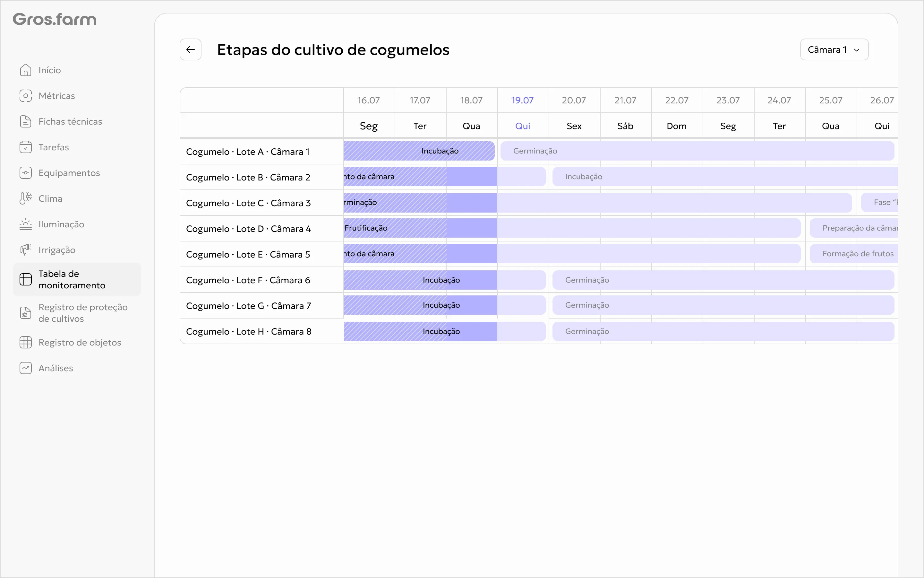Click the Clima thermometer icon
The height and width of the screenshot is (578, 924).
pos(26,198)
